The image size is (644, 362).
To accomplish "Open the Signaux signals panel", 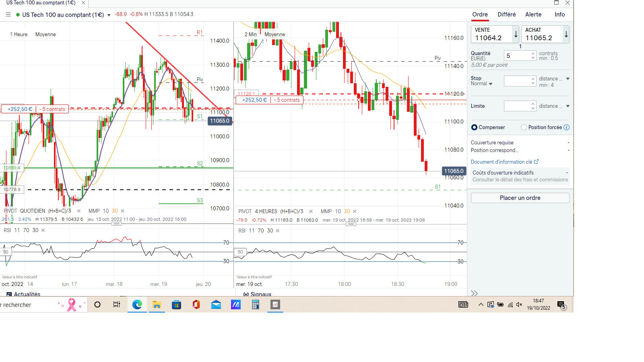I will [x=258, y=294].
